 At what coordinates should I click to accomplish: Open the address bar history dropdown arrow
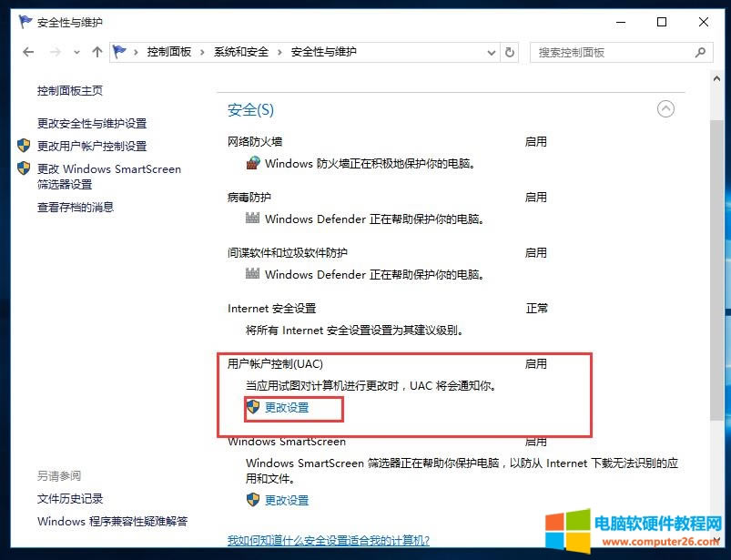tap(491, 52)
